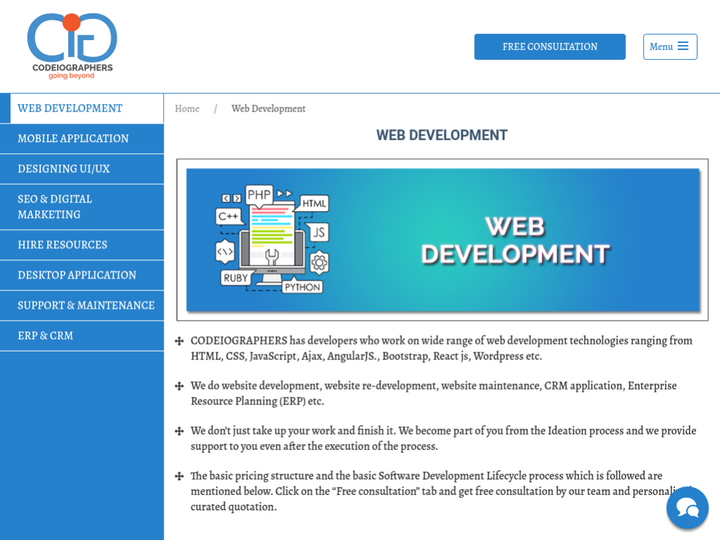Open the Menu hamburger button
720x540 pixels.
pos(670,46)
